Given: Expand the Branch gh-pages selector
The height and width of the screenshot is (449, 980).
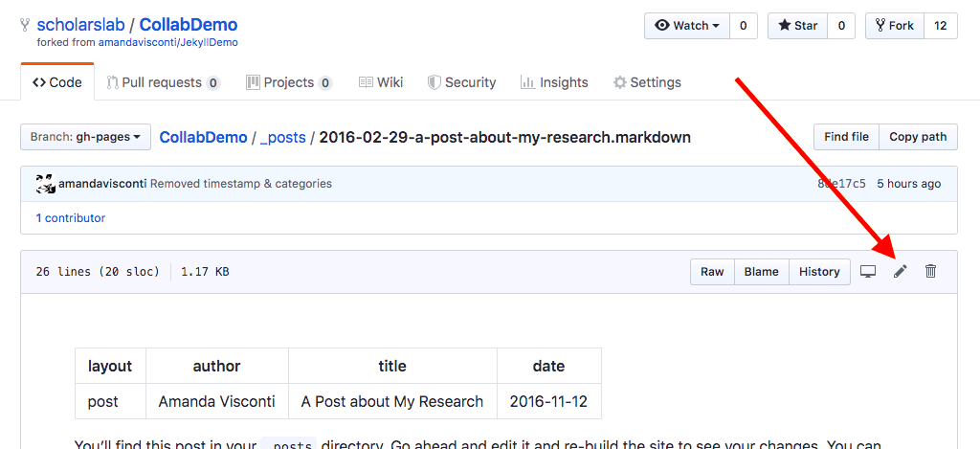Looking at the screenshot, I should (85, 137).
